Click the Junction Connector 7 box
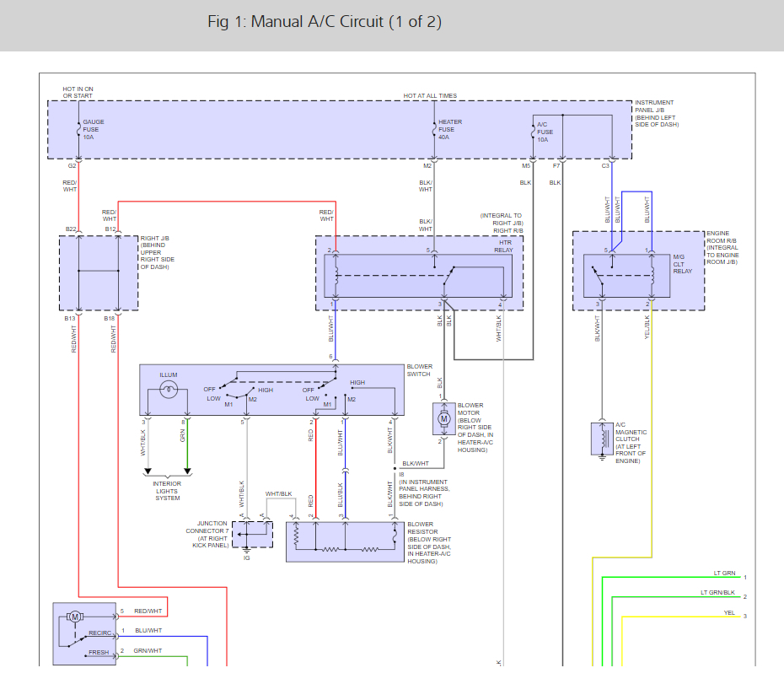The height and width of the screenshot is (684, 784). (252, 534)
